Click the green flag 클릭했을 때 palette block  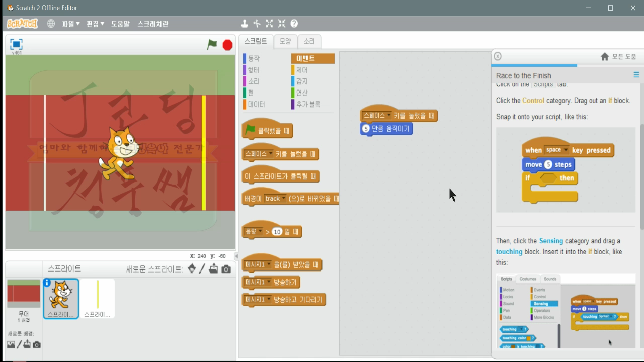(267, 130)
